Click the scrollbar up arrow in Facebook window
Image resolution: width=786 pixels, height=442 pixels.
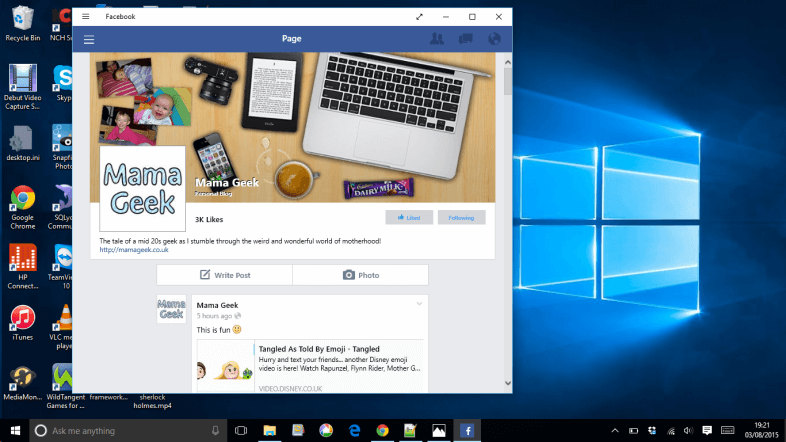click(x=508, y=62)
